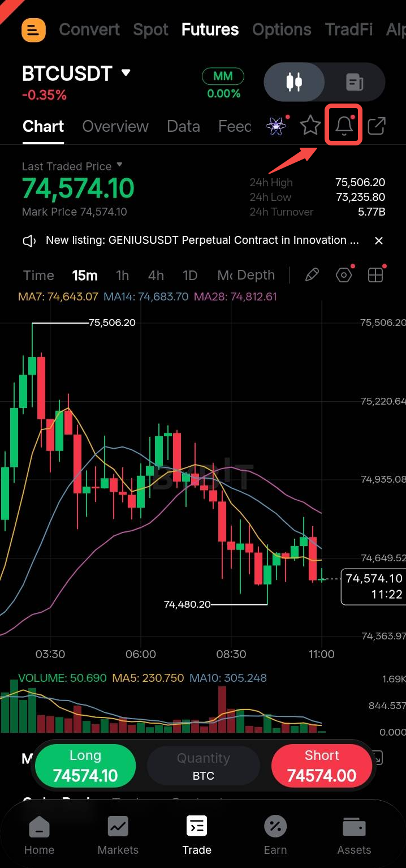Tap the orange app logo icon
Screen dimensions: 406x868
(x=33, y=30)
